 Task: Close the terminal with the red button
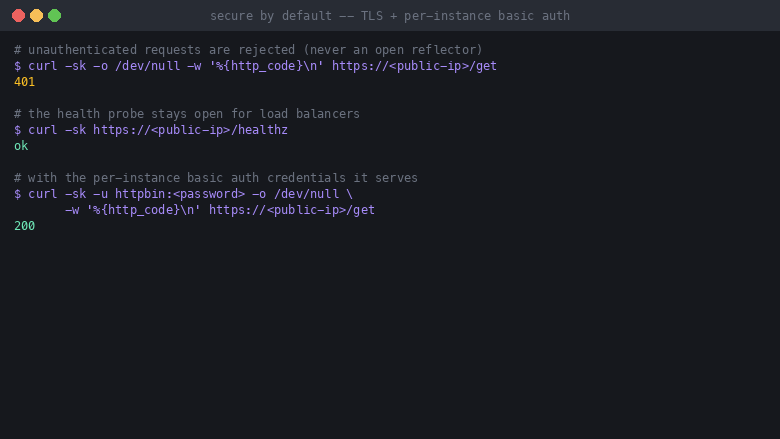(x=18, y=15)
